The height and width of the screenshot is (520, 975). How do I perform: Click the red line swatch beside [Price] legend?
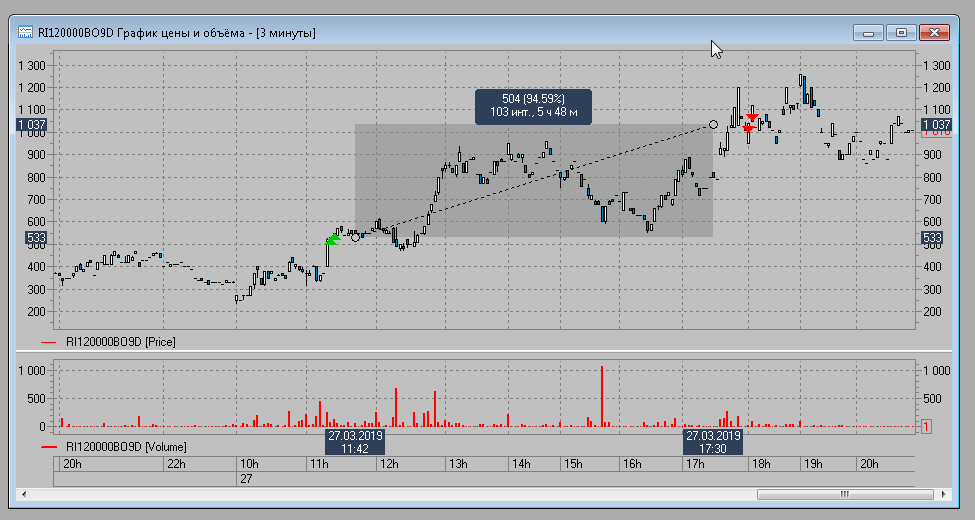click(x=50, y=342)
